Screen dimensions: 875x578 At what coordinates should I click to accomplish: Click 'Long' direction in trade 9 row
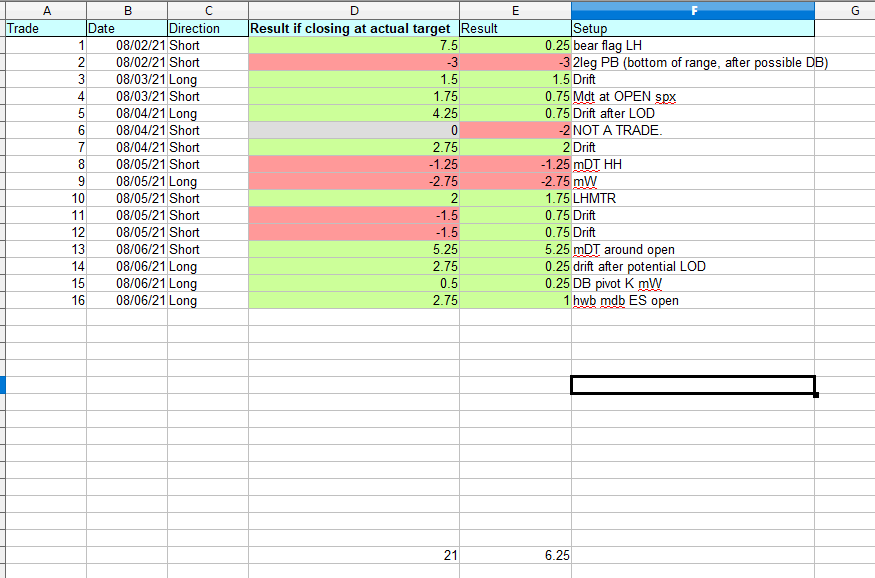point(208,182)
